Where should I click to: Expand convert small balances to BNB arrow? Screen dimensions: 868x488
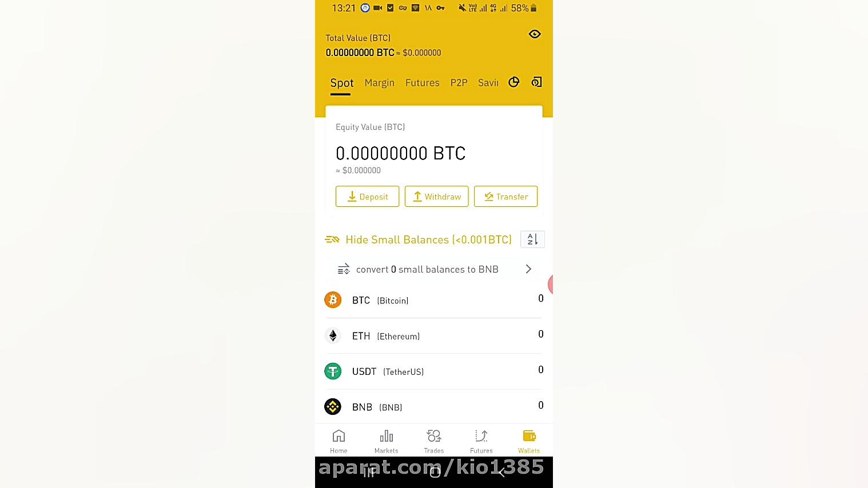tap(528, 269)
